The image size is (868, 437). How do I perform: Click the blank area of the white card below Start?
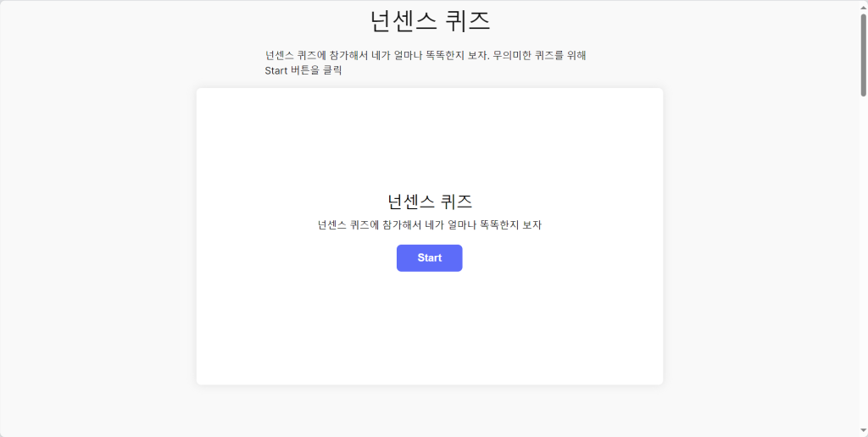[x=430, y=330]
